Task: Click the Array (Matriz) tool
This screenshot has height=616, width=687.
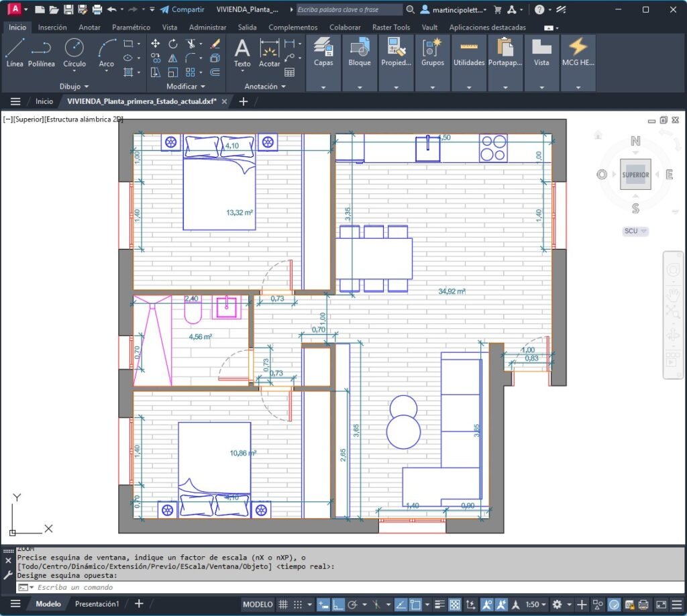Action: pos(191,72)
